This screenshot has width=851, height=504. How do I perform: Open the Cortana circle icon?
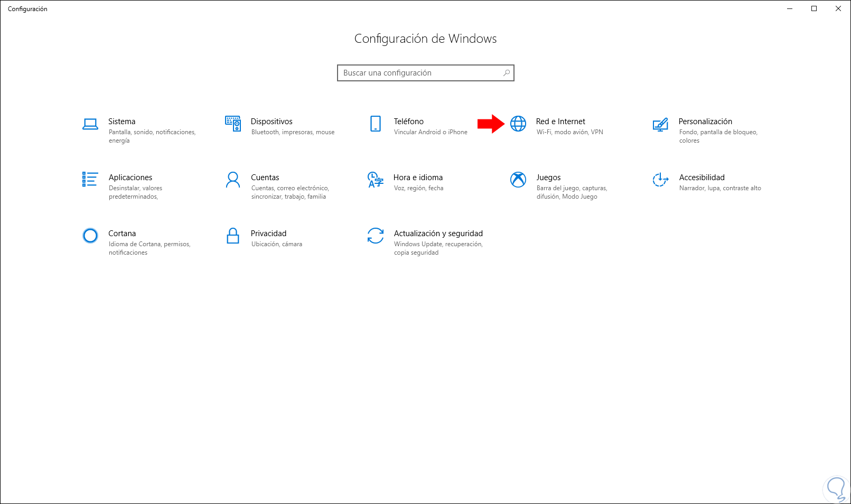tap(90, 236)
